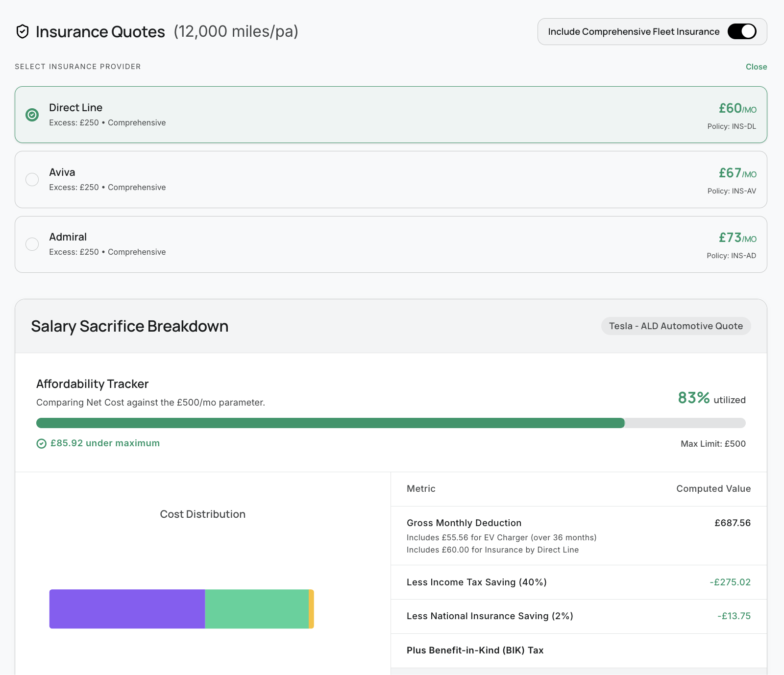The width and height of the screenshot is (784, 675).
Task: Click the Gross Monthly Deduction row
Action: (578, 535)
